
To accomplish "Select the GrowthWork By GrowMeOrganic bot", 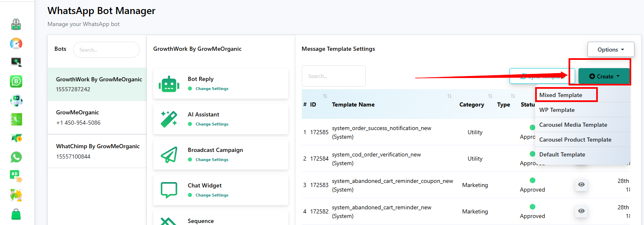I will tap(97, 84).
